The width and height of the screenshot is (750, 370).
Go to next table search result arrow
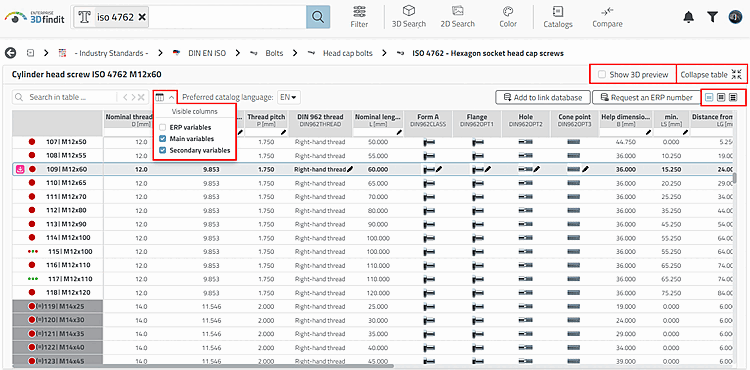pyautogui.click(x=133, y=98)
